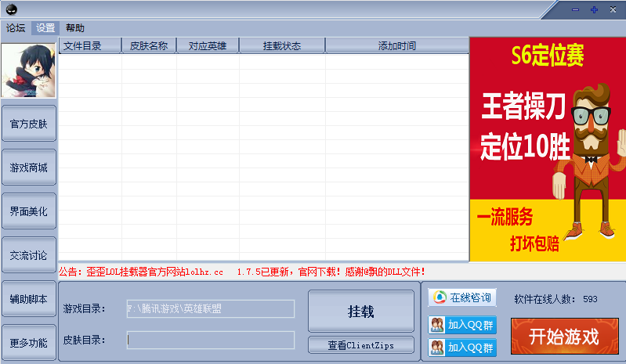Image resolution: width=626 pixels, height=364 pixels.
Task: Open the 设置 menu
Action: [45, 28]
